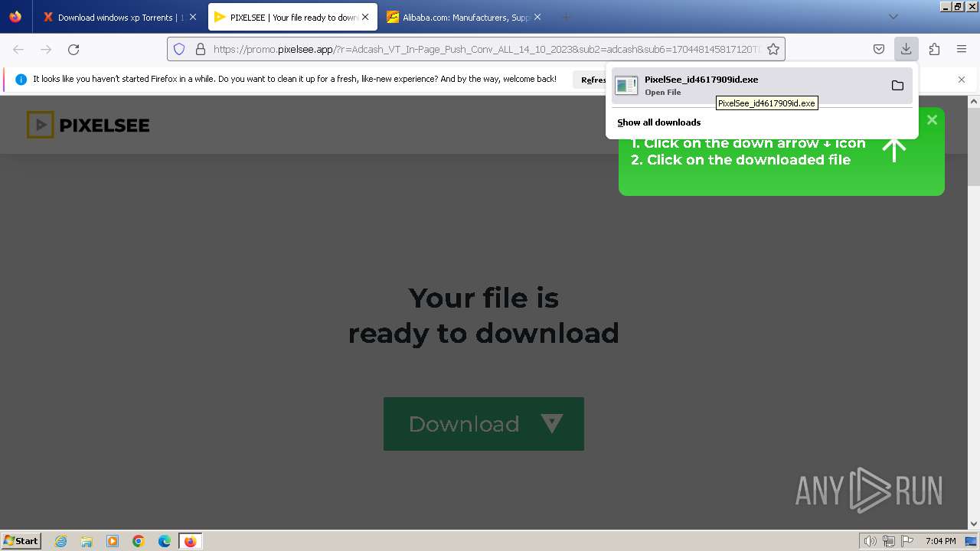The height and width of the screenshot is (551, 980).
Task: Open Windows Explorer folder from taskbar
Action: (87, 541)
